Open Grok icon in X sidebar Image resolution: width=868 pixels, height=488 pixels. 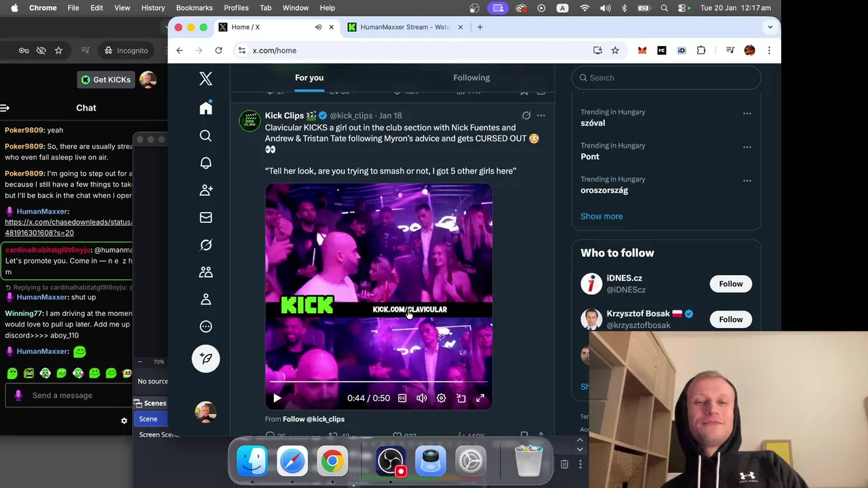point(205,245)
